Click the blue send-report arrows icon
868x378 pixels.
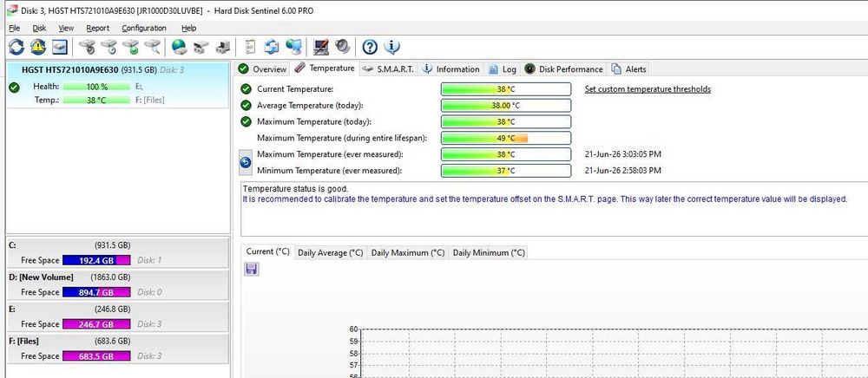point(271,47)
